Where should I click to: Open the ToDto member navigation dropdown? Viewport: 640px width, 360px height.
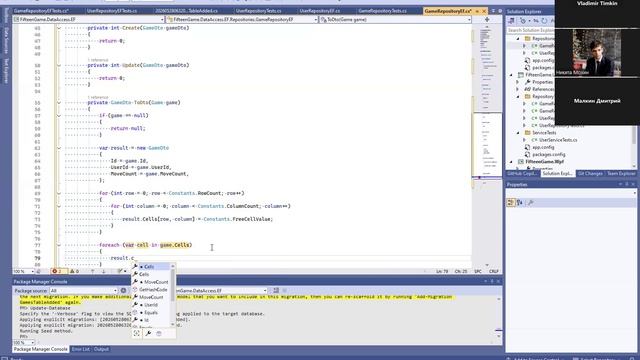(395, 19)
